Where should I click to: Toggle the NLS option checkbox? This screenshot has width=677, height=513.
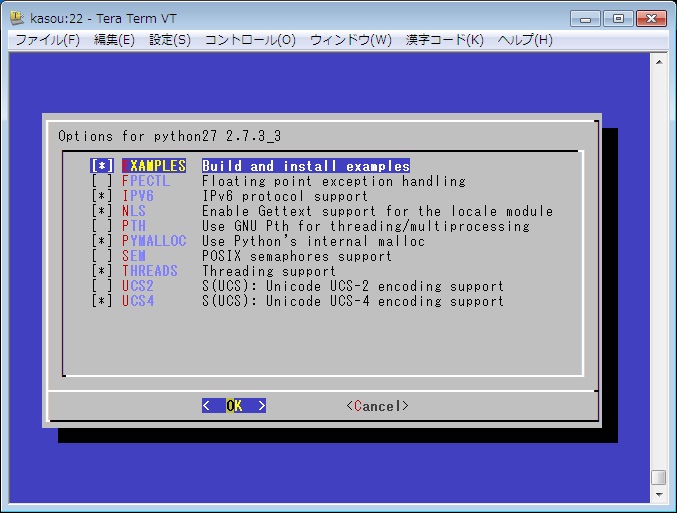click(x=102, y=211)
